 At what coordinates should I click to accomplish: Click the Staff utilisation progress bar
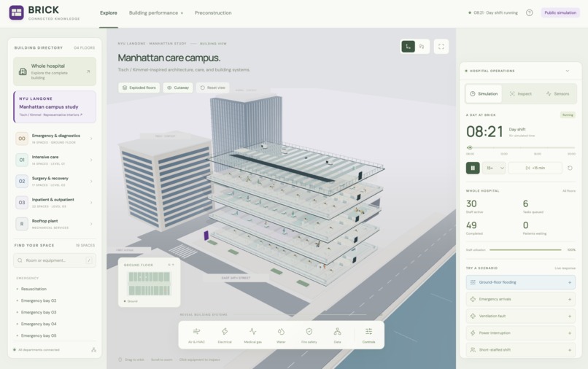[x=525, y=249]
